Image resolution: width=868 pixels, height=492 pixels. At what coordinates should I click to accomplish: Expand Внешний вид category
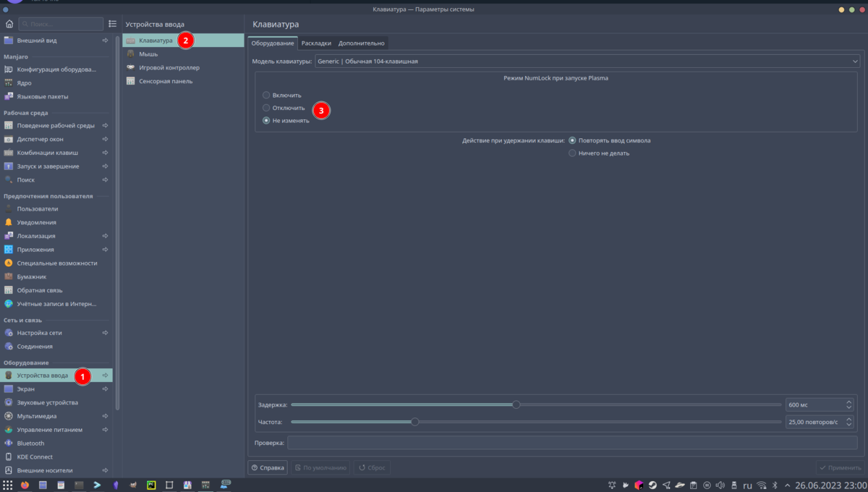[x=105, y=41]
